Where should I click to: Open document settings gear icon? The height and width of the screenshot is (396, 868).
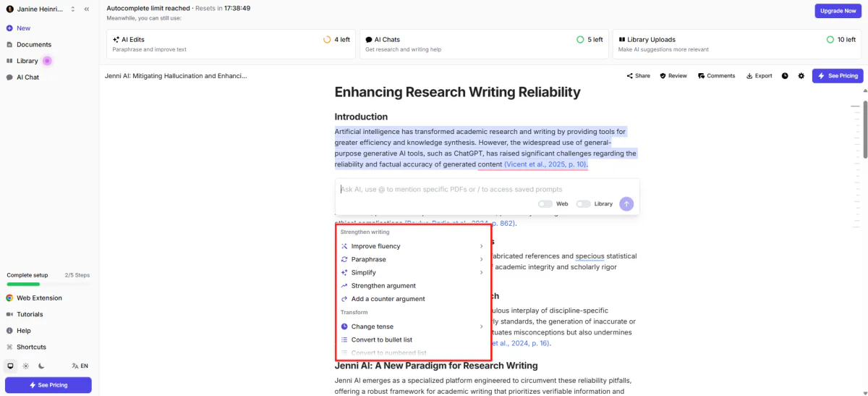[801, 76]
